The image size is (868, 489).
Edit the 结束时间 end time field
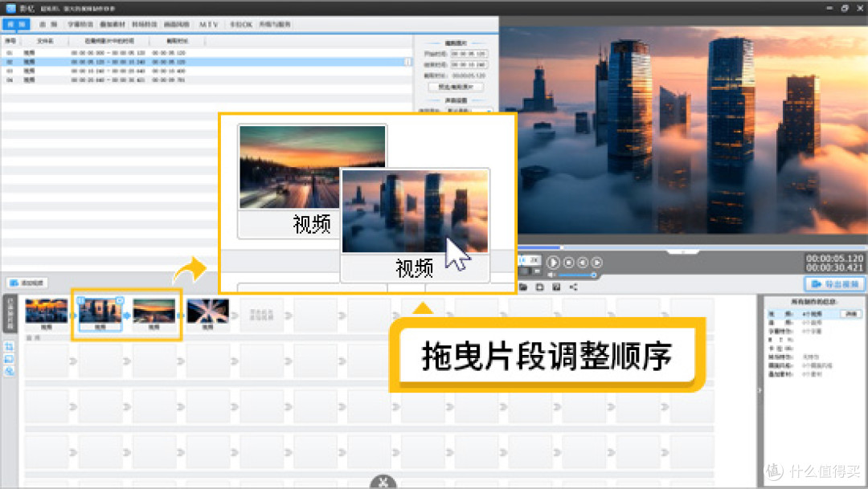click(469, 65)
